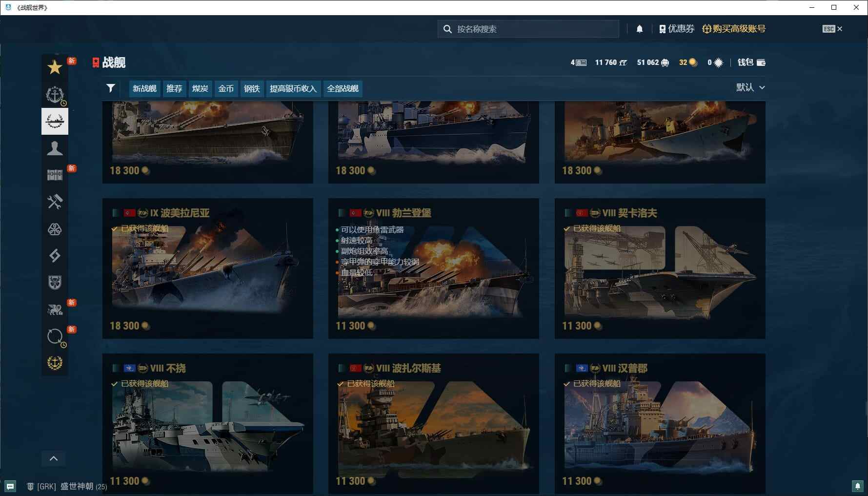
Task: Expand the 默认 sort dropdown
Action: pyautogui.click(x=750, y=87)
